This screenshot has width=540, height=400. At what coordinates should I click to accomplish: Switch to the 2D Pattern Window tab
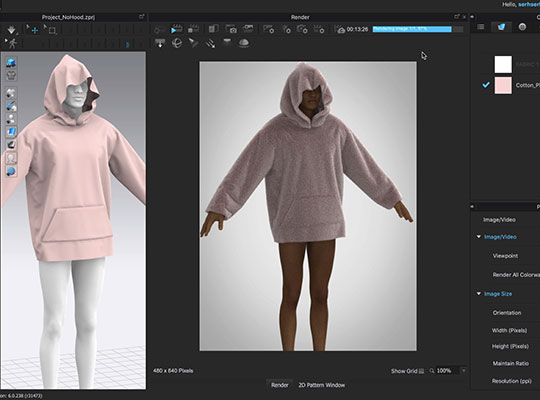coord(322,385)
